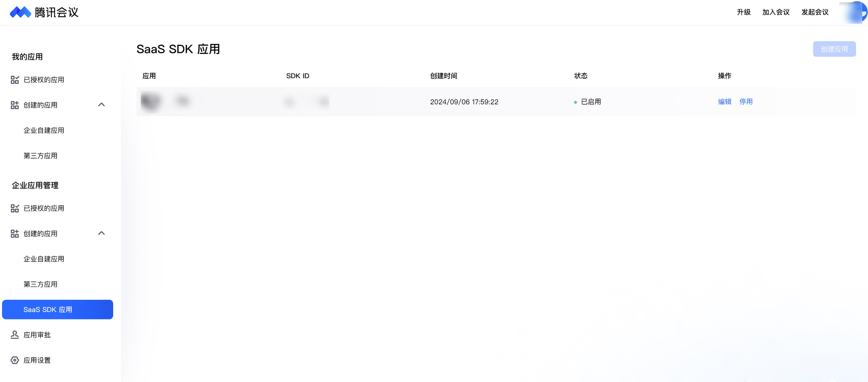
Task: Collapse 创建的应用 under 我的应用
Action: pos(101,105)
